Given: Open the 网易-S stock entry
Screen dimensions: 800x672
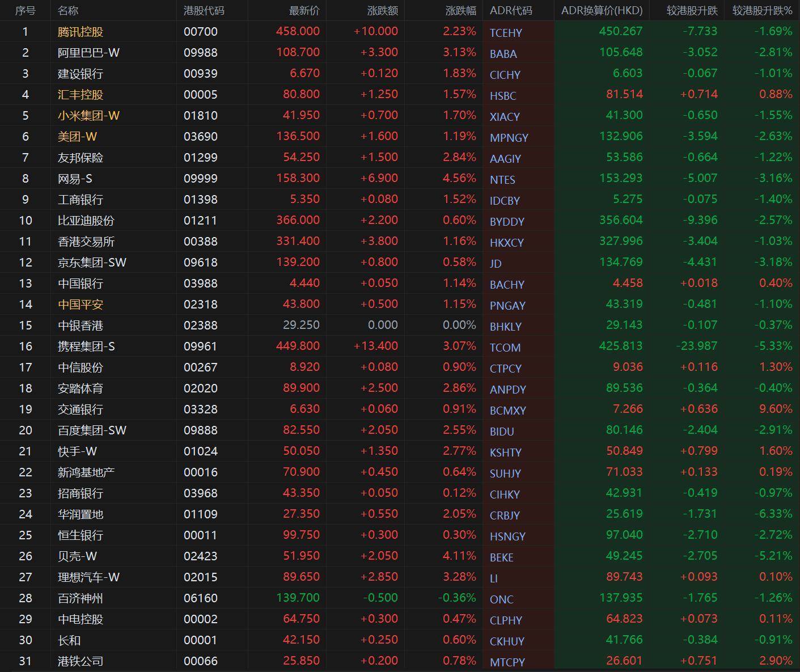Looking at the screenshot, I should coord(75,179).
